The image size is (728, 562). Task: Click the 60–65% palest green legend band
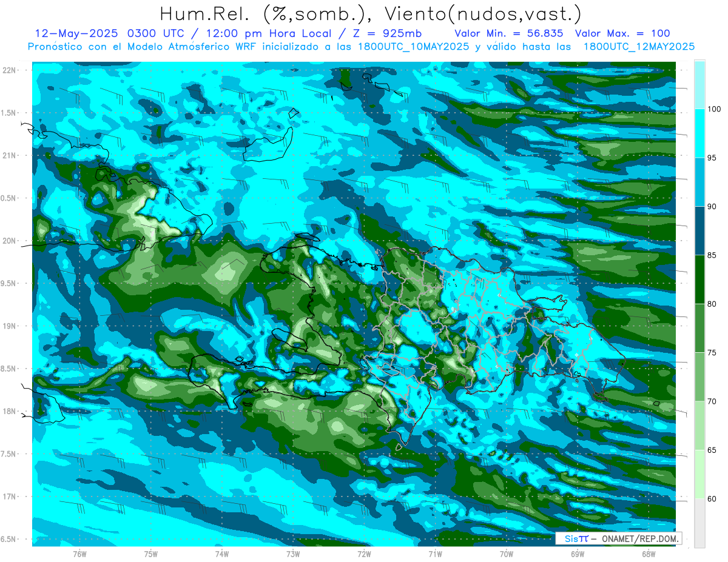699,474
